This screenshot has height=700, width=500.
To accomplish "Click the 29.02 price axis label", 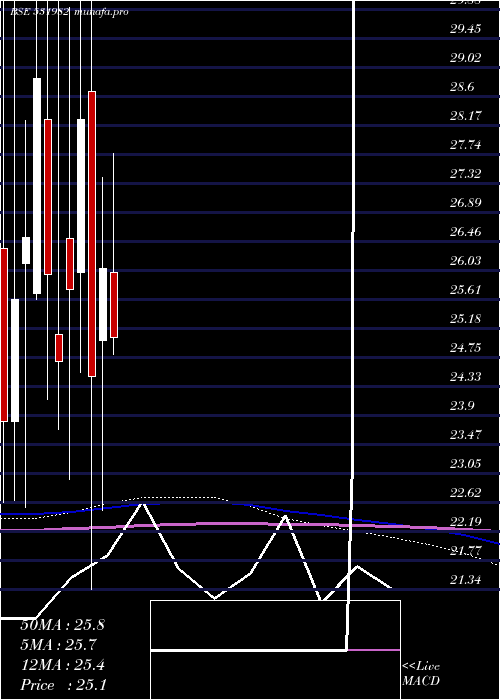I will [466, 58].
